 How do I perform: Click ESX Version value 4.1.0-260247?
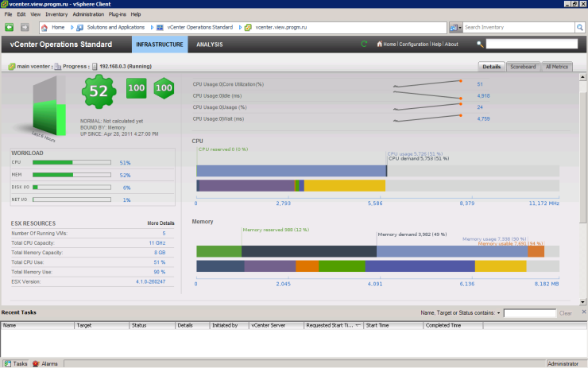tap(150, 281)
